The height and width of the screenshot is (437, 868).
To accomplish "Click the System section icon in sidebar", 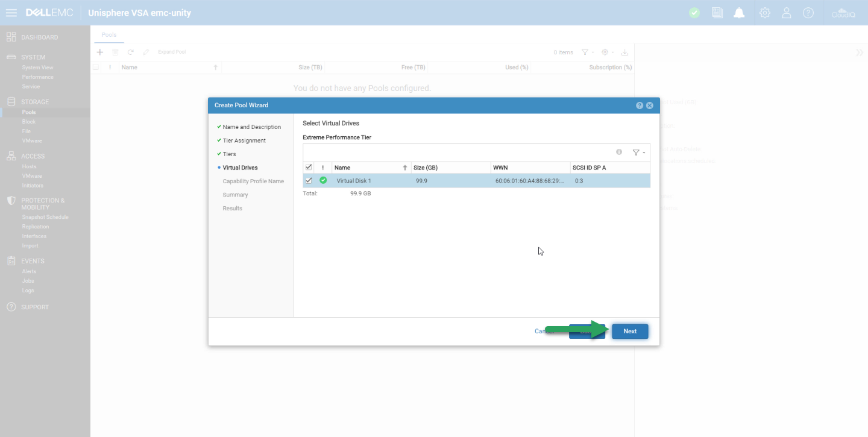I will (11, 57).
